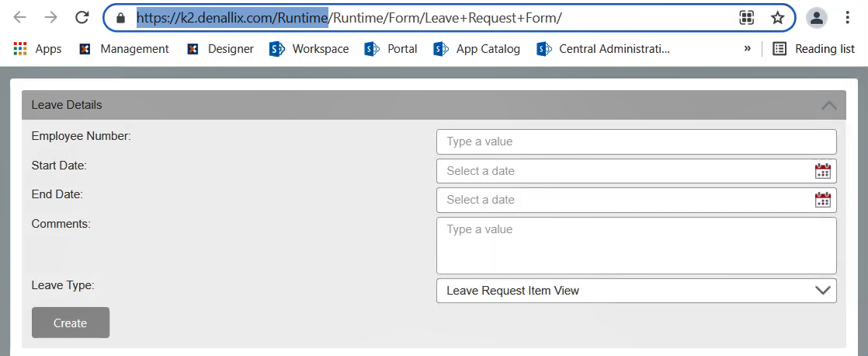Click the QR code icon in address bar
The width and height of the screenshot is (868, 356).
coord(747,17)
